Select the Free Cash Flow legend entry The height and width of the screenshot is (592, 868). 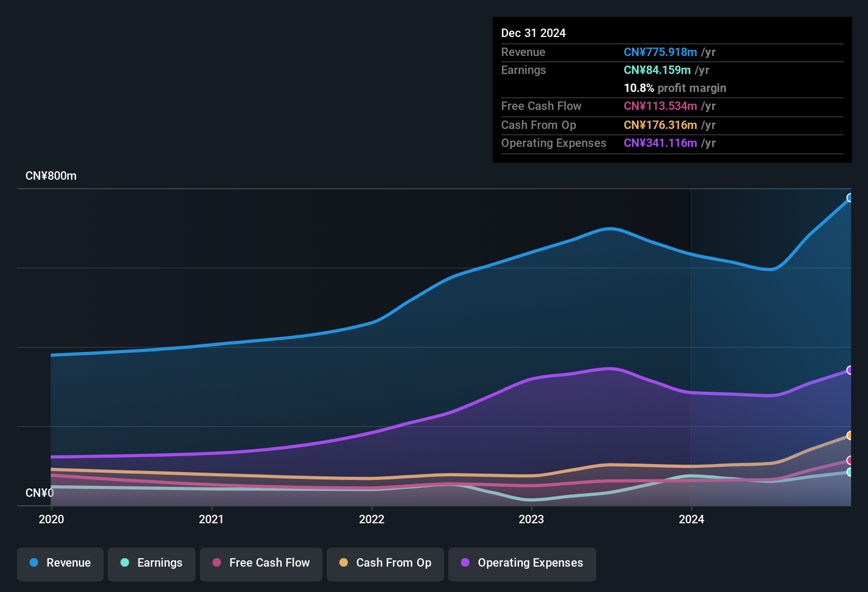(261, 563)
